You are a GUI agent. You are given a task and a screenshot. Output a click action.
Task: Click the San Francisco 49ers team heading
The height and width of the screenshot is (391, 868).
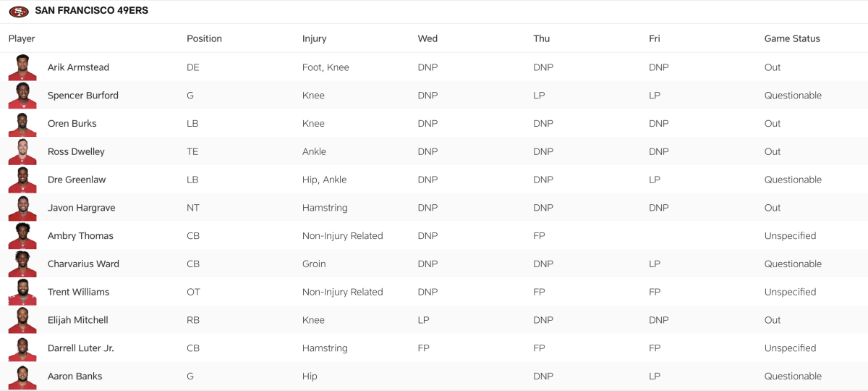coord(91,11)
